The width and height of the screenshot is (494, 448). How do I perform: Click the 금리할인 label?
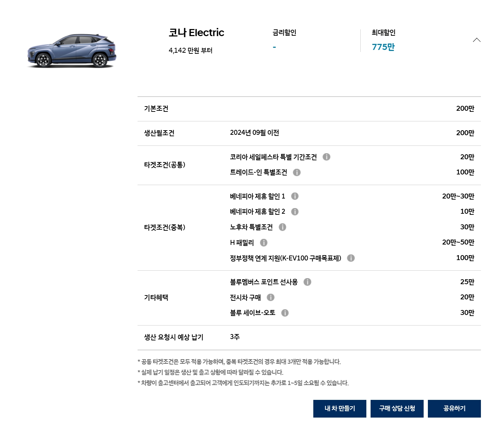point(284,33)
